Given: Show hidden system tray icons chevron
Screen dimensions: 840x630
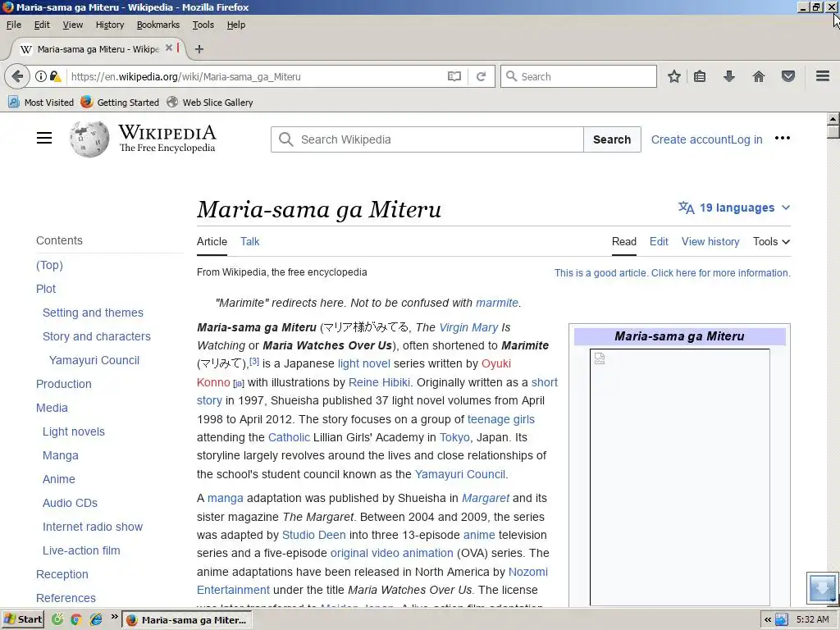Looking at the screenshot, I should [x=768, y=620].
